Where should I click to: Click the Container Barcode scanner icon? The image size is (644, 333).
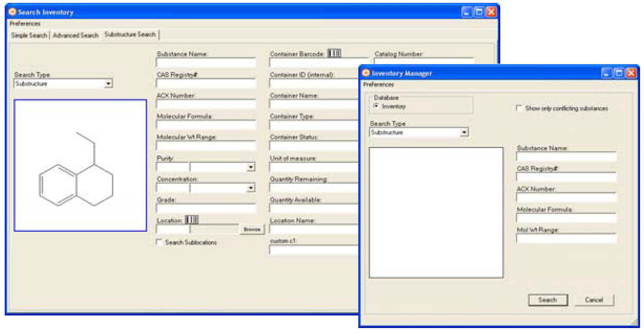pyautogui.click(x=334, y=53)
